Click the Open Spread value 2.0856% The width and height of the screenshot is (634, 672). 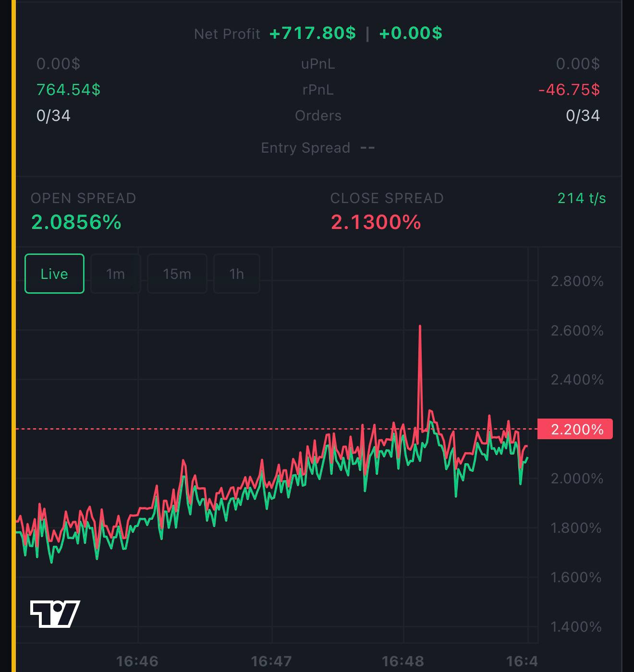tap(76, 222)
